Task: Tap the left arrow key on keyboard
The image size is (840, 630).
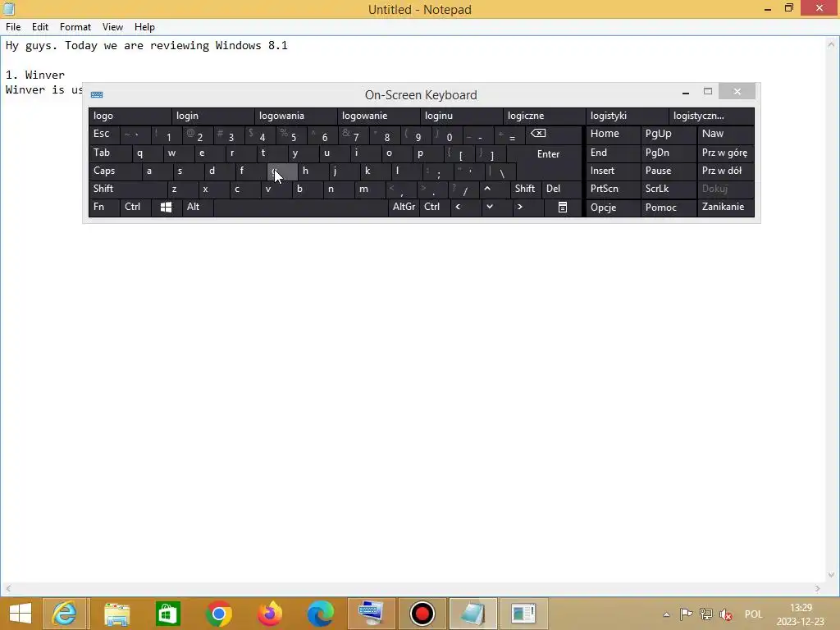Action: point(465,207)
